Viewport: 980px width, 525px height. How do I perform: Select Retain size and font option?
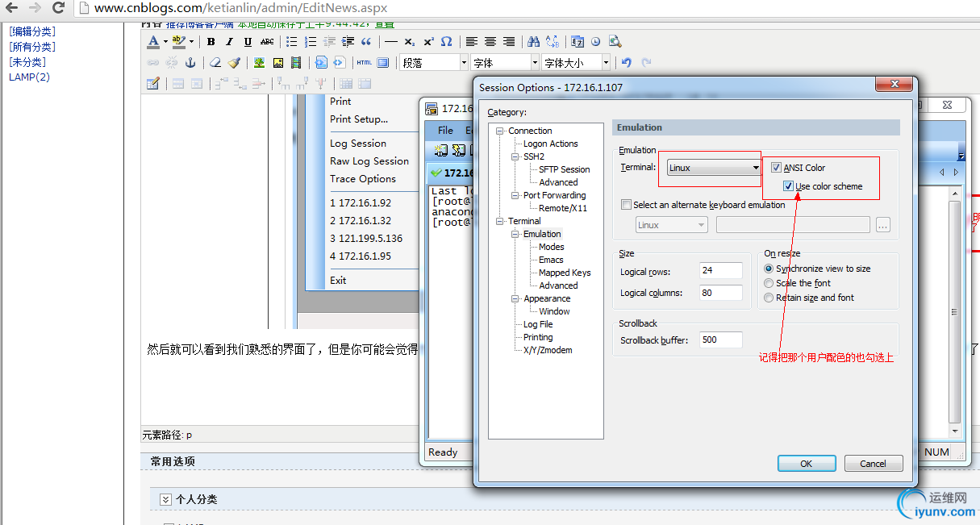(769, 298)
